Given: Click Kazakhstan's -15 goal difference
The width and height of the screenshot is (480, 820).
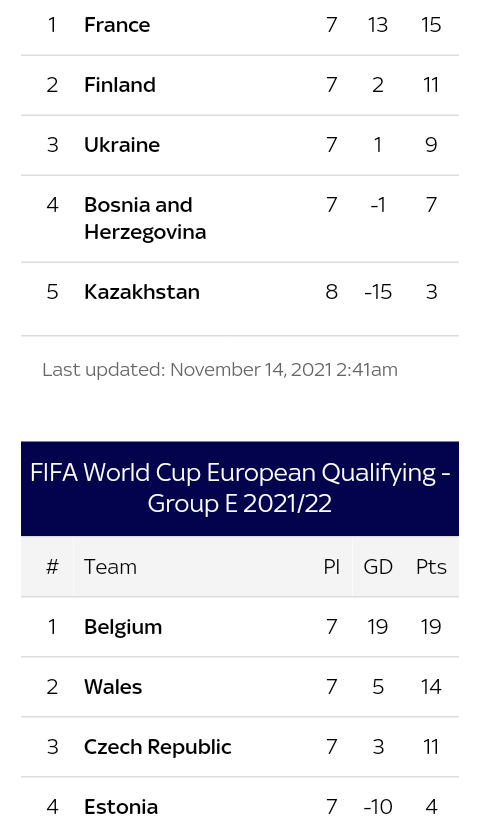Looking at the screenshot, I should pyautogui.click(x=378, y=292).
